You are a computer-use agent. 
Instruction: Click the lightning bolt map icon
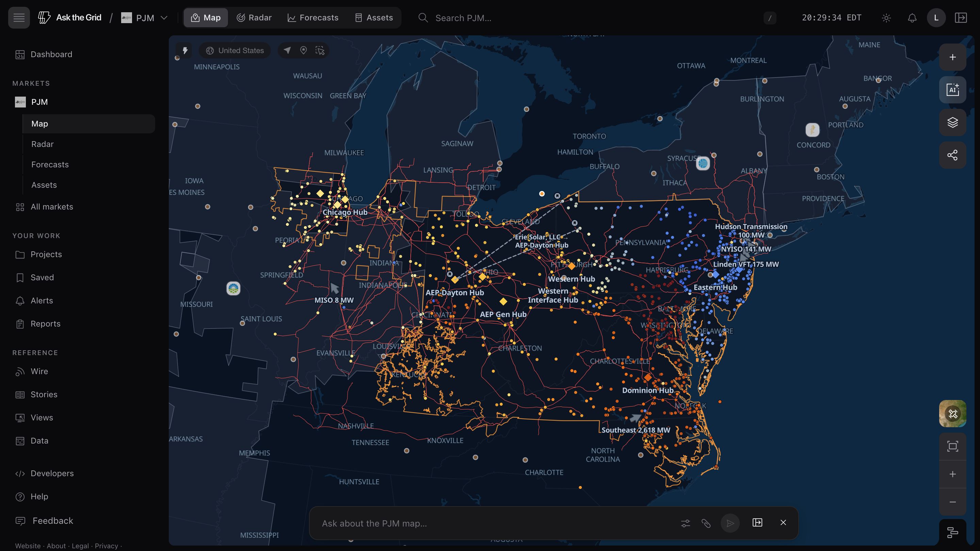(185, 51)
